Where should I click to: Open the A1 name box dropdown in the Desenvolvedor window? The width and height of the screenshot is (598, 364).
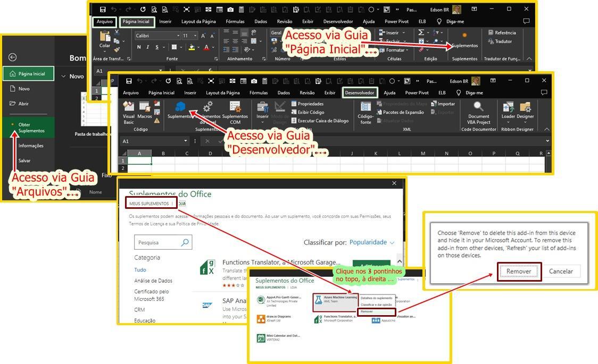coord(186,141)
